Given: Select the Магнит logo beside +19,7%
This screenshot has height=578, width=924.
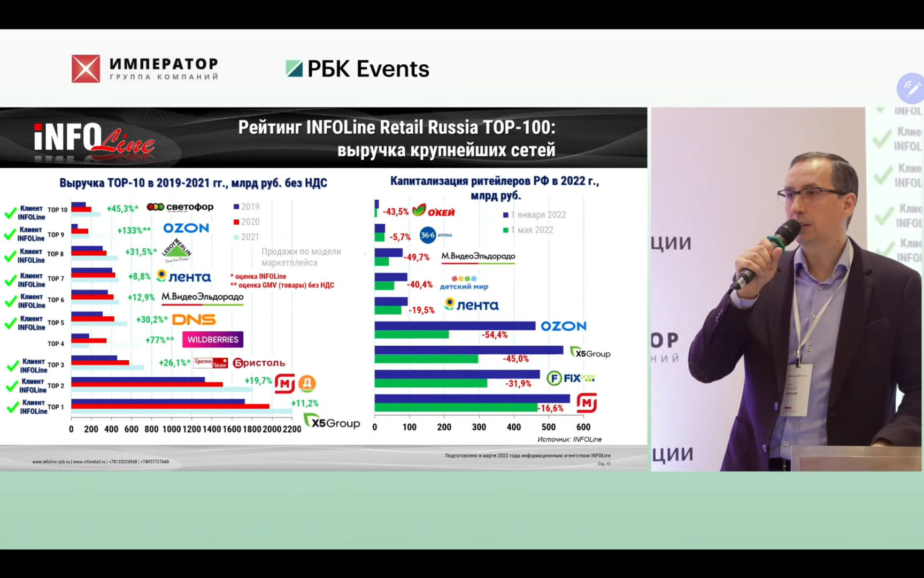Looking at the screenshot, I should pyautogui.click(x=284, y=383).
